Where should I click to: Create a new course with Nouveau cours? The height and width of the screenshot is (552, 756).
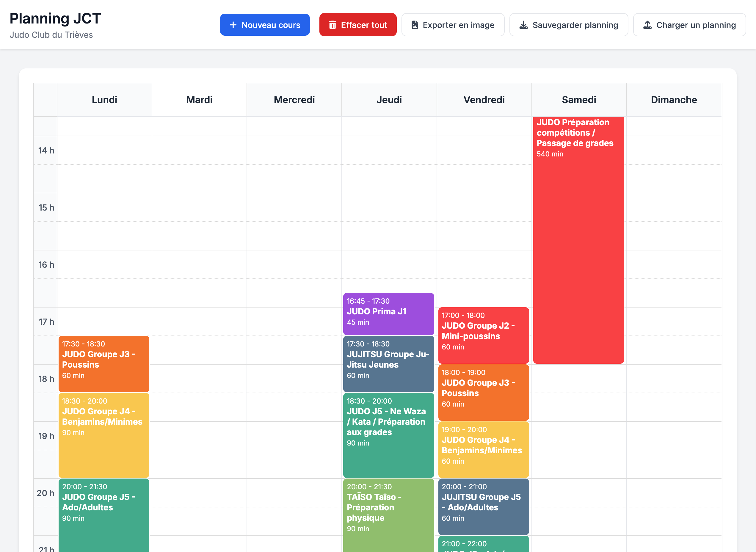tap(265, 24)
